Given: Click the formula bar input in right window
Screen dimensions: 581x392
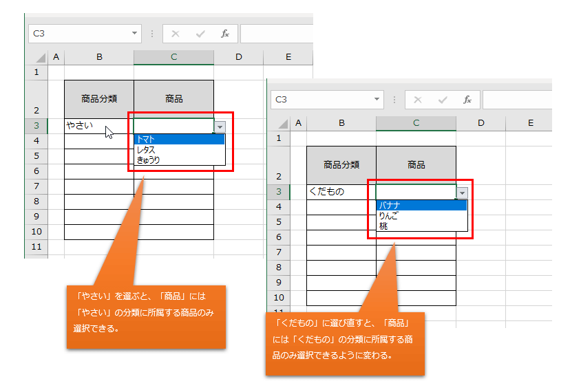Looking at the screenshot, I should (516, 100).
